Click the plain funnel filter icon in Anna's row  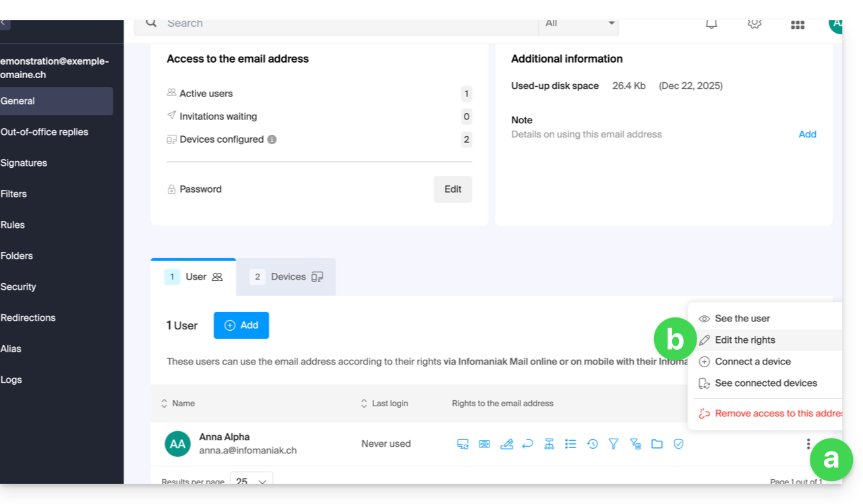tap(614, 444)
